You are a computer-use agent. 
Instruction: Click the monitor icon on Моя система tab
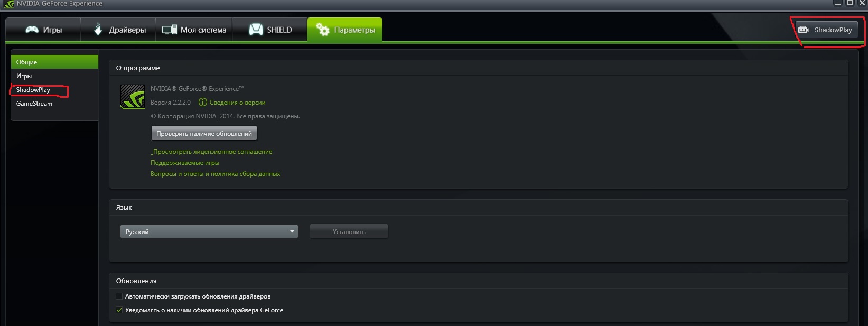(x=169, y=30)
